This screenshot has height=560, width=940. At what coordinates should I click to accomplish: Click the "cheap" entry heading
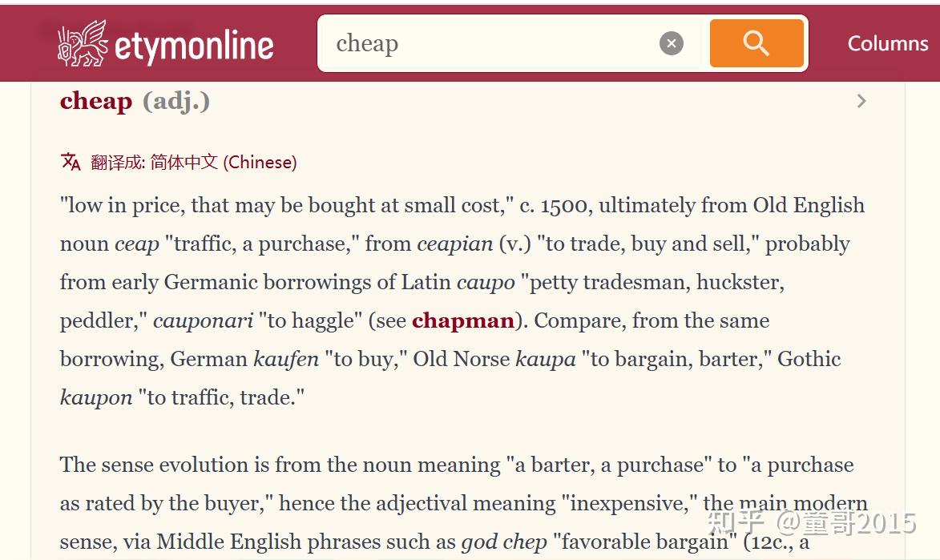[x=96, y=101]
